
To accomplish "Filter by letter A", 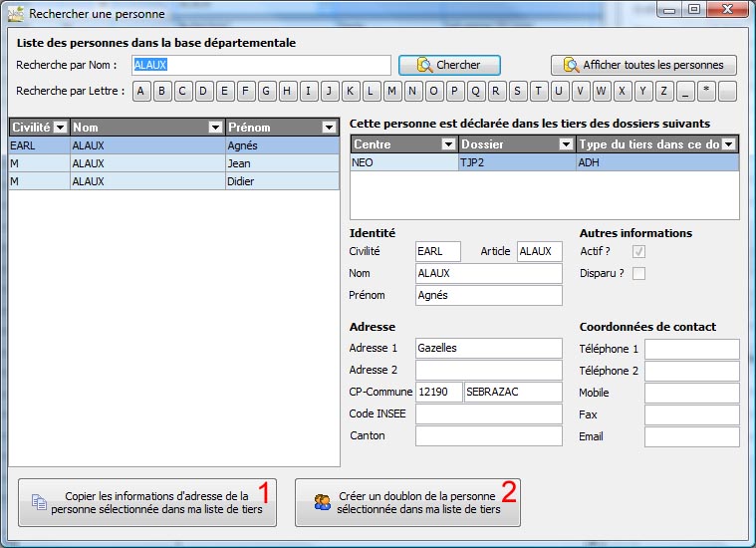I will click(x=140, y=91).
